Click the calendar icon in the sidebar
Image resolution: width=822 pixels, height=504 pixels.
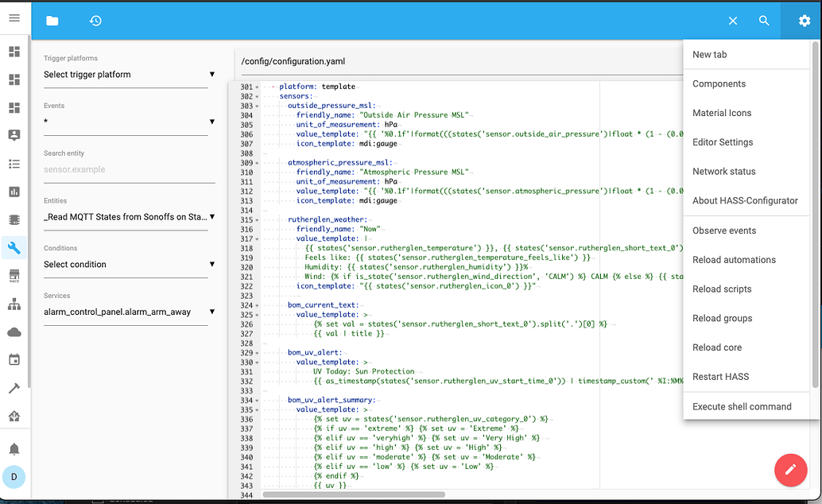point(14,359)
